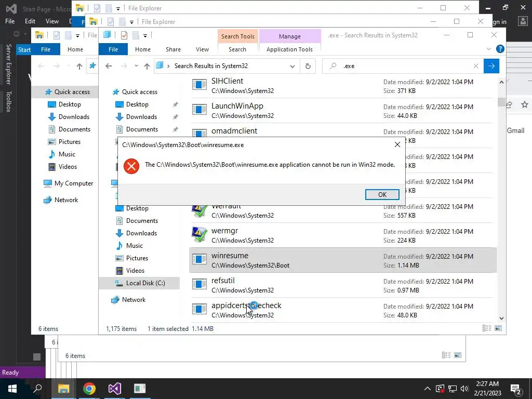Open taskbar search
Viewport: 532px width, 399px height.
37,389
